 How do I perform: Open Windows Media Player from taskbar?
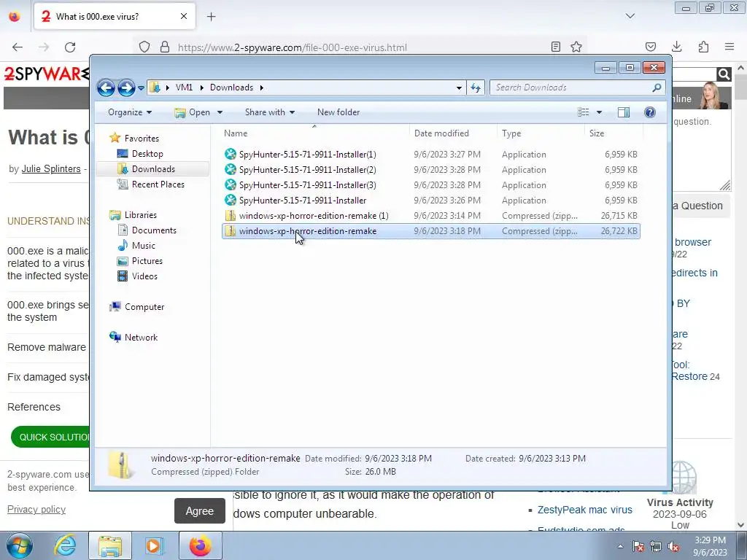coord(154,545)
